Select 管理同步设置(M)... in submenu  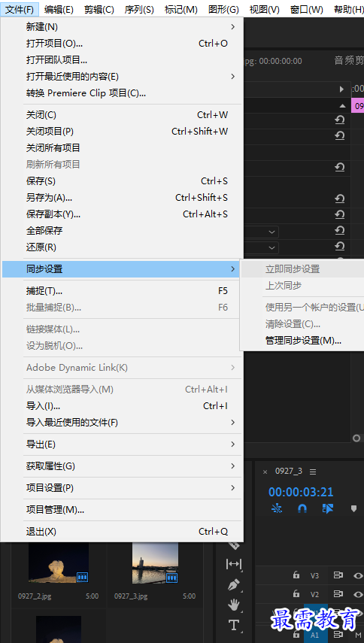tap(302, 341)
